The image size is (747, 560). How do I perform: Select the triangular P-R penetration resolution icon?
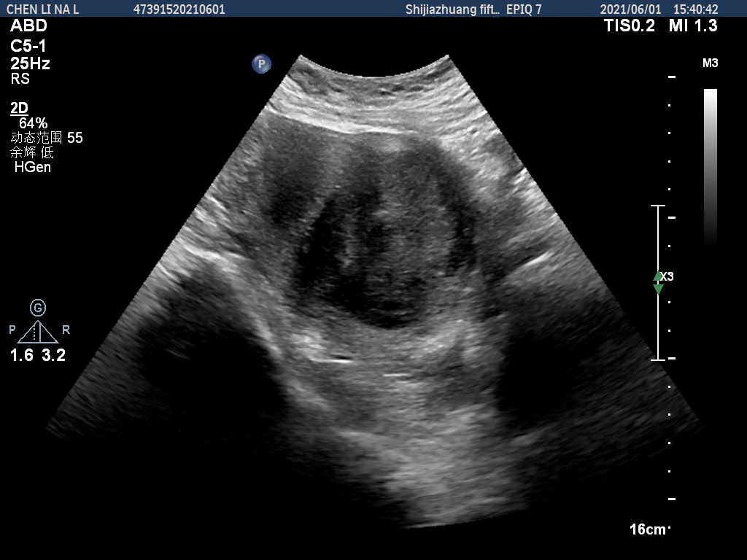(38, 332)
